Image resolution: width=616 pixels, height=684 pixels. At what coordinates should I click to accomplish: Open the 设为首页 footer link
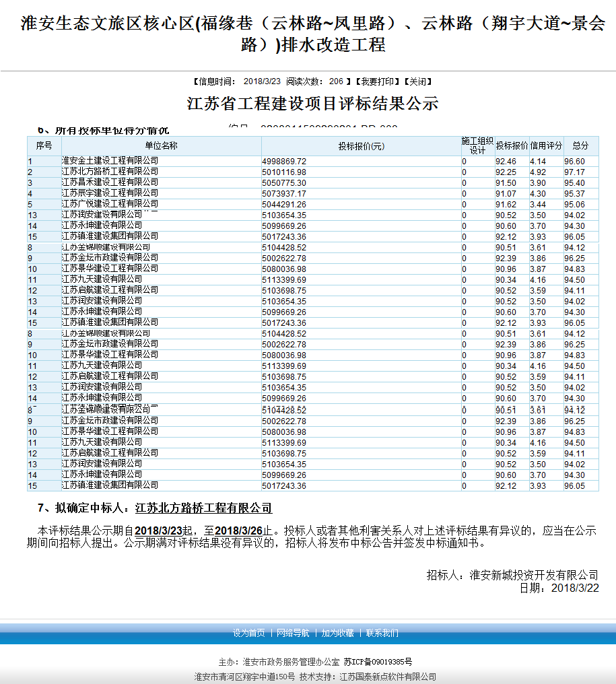[x=248, y=633]
